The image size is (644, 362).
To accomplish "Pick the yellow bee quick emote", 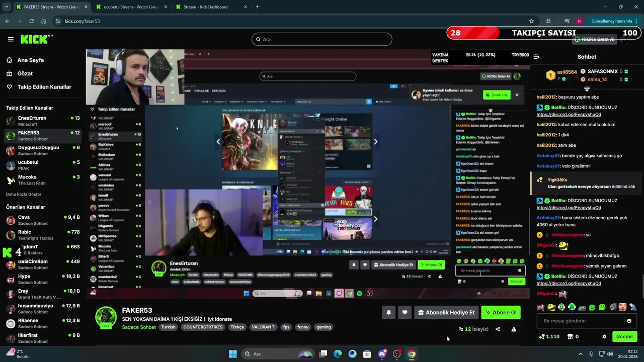I will click(x=551, y=307).
